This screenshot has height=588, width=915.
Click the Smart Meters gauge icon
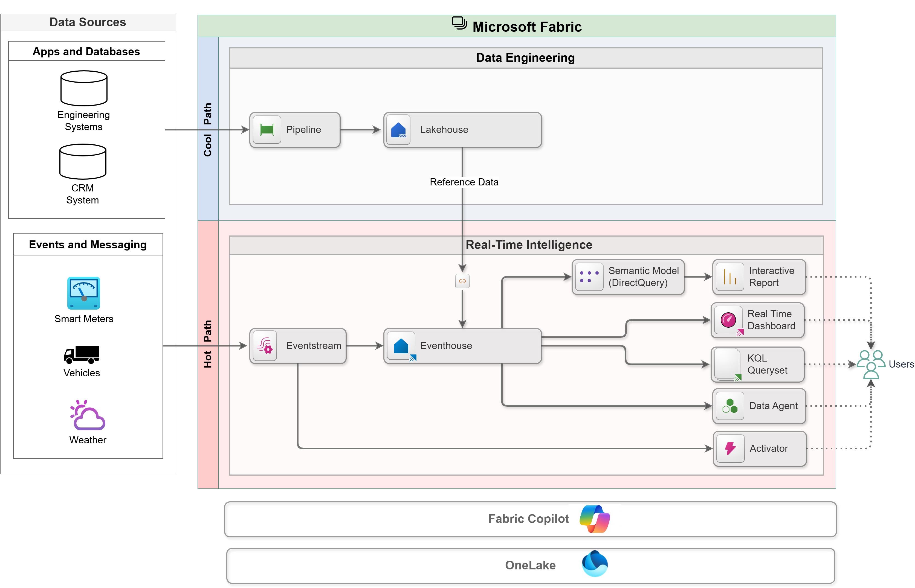coord(84,293)
